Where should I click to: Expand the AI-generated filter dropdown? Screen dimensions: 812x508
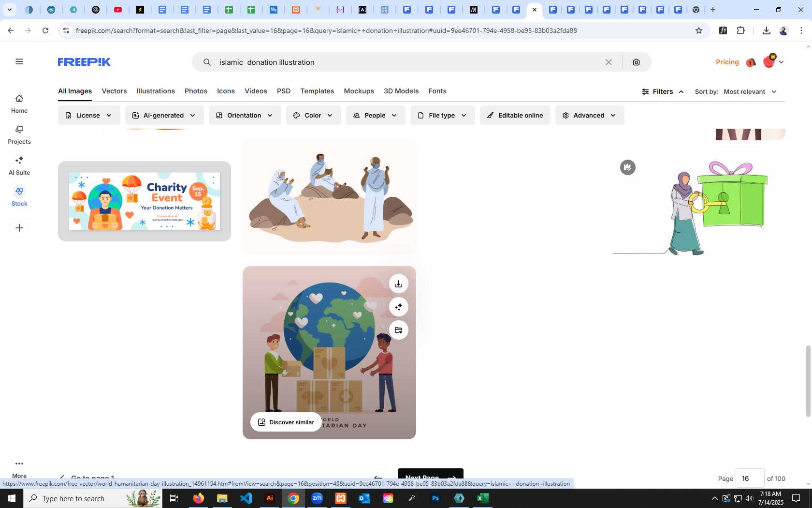click(164, 115)
